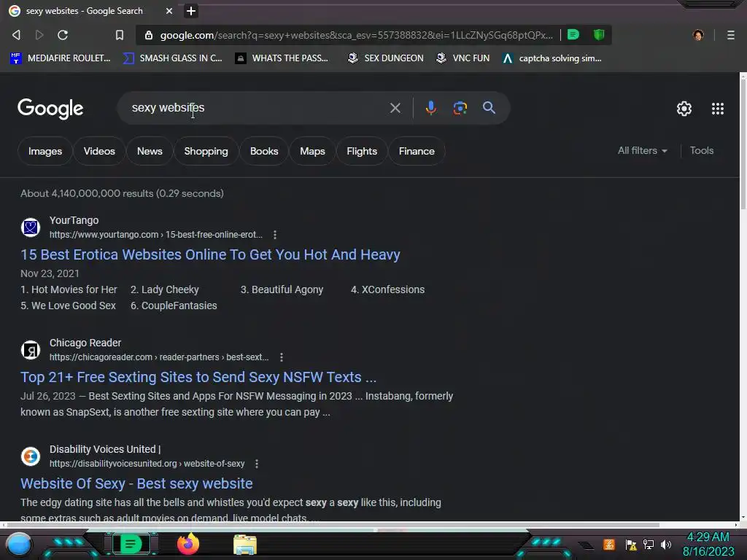The height and width of the screenshot is (560, 747).
Task: Reload the page with the refresh icon
Action: [x=63, y=35]
